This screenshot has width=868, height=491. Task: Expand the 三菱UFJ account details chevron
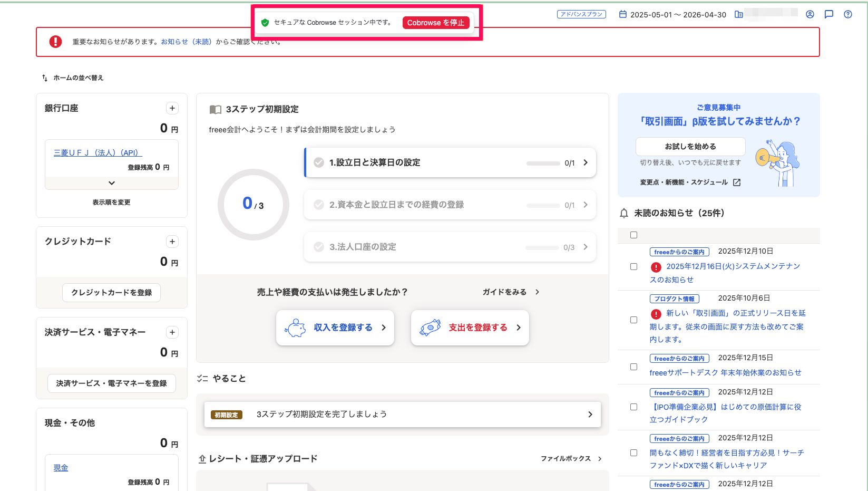click(x=112, y=183)
